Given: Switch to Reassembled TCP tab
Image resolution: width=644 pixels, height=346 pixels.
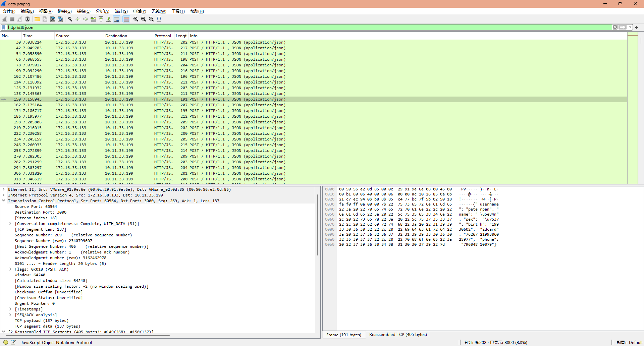Looking at the screenshot, I should pyautogui.click(x=398, y=335).
